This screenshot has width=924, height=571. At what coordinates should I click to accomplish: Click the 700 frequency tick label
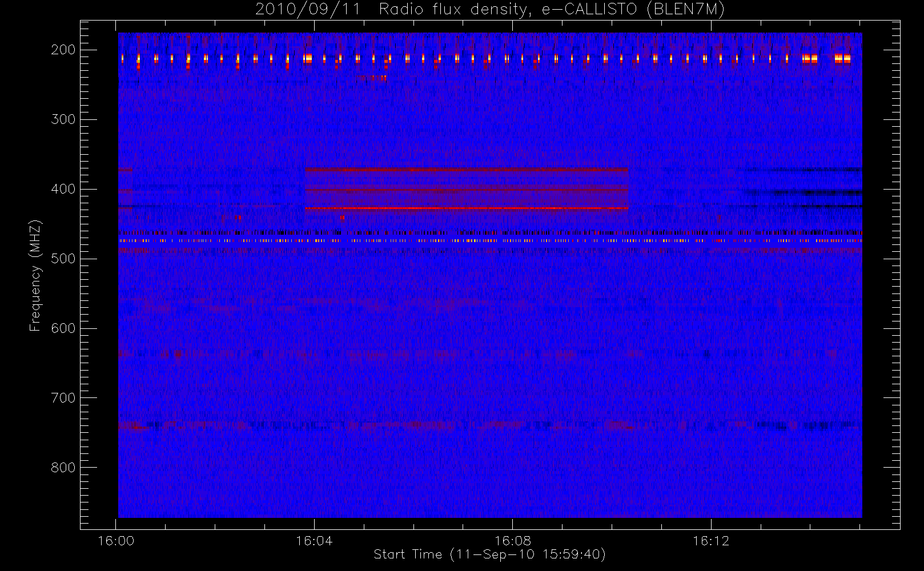pyautogui.click(x=63, y=398)
